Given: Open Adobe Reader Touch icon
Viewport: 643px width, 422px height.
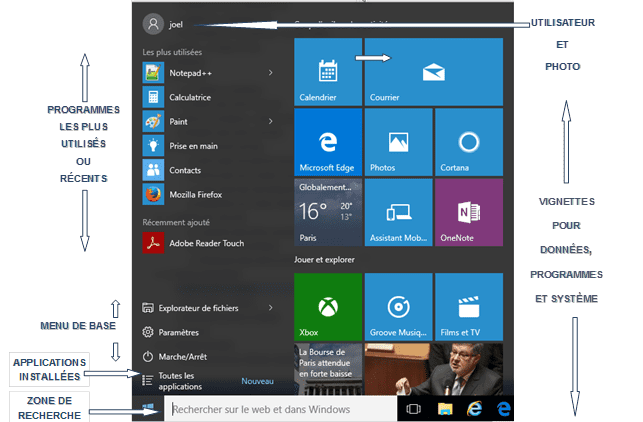Looking at the screenshot, I should click(x=153, y=243).
